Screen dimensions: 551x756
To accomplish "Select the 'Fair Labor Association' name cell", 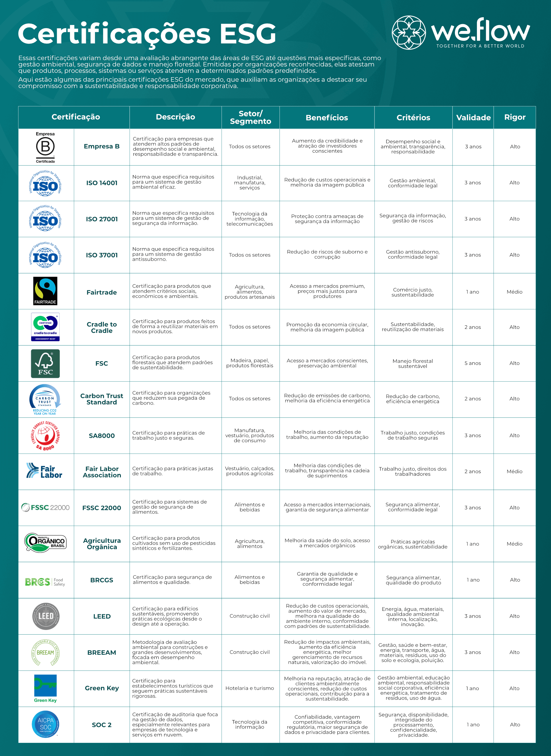I will (102, 472).
